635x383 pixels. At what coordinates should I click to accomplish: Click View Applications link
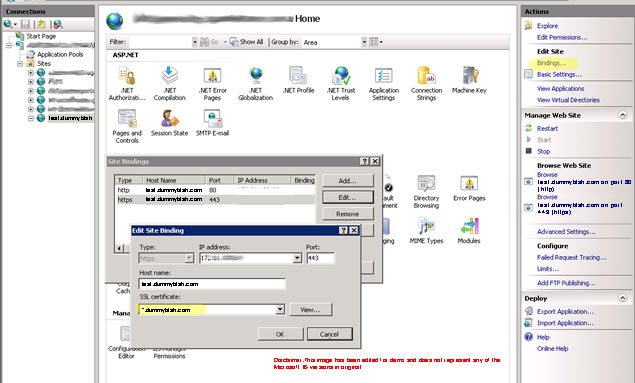tap(560, 88)
